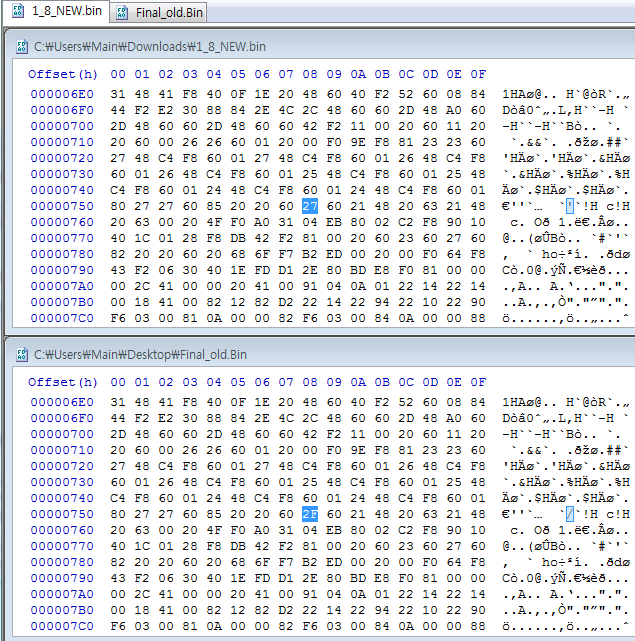The image size is (635, 641).
Task: Click offset 000006F0 in Final_old.Bin window
Action: pyautogui.click(x=62, y=418)
